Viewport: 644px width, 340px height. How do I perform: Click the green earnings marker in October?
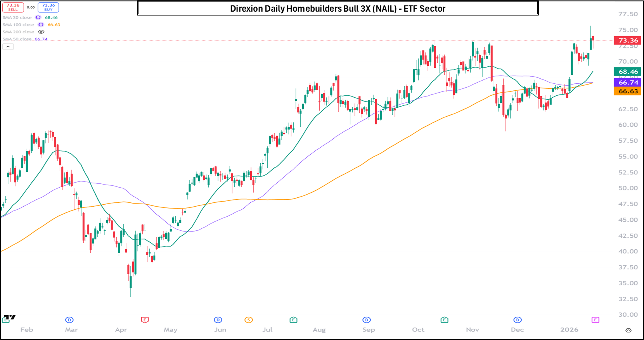(444, 320)
